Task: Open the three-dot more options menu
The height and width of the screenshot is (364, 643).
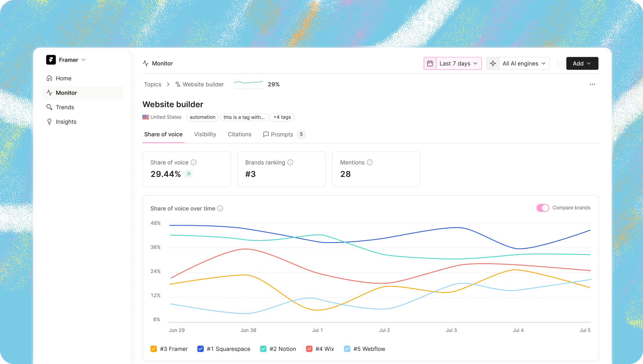Action: (592, 84)
